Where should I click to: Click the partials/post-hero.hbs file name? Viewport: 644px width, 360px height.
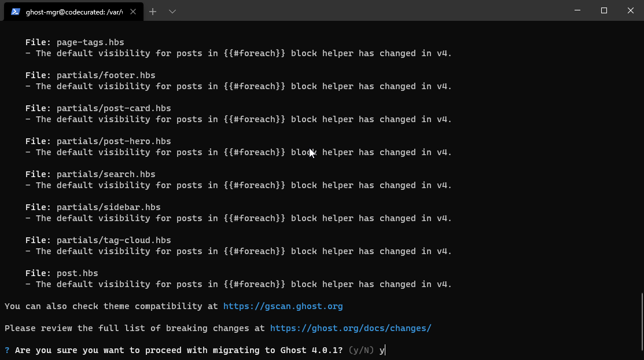click(114, 141)
